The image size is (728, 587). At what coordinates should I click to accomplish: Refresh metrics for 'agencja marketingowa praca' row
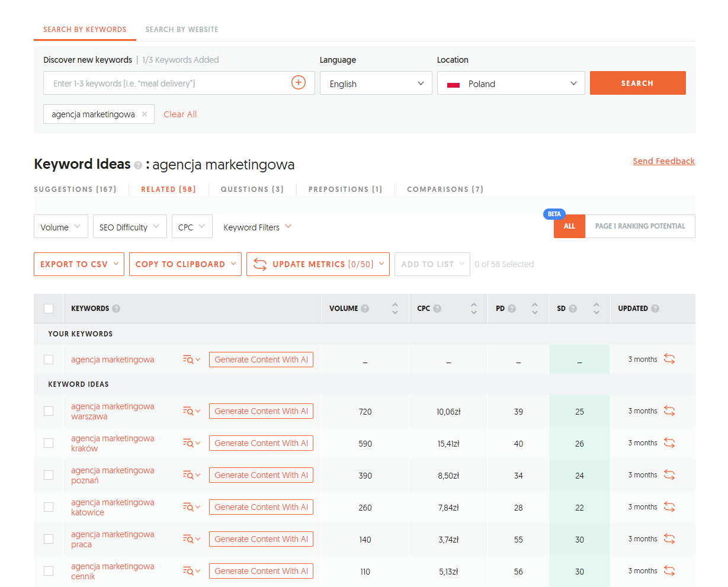coord(669,539)
